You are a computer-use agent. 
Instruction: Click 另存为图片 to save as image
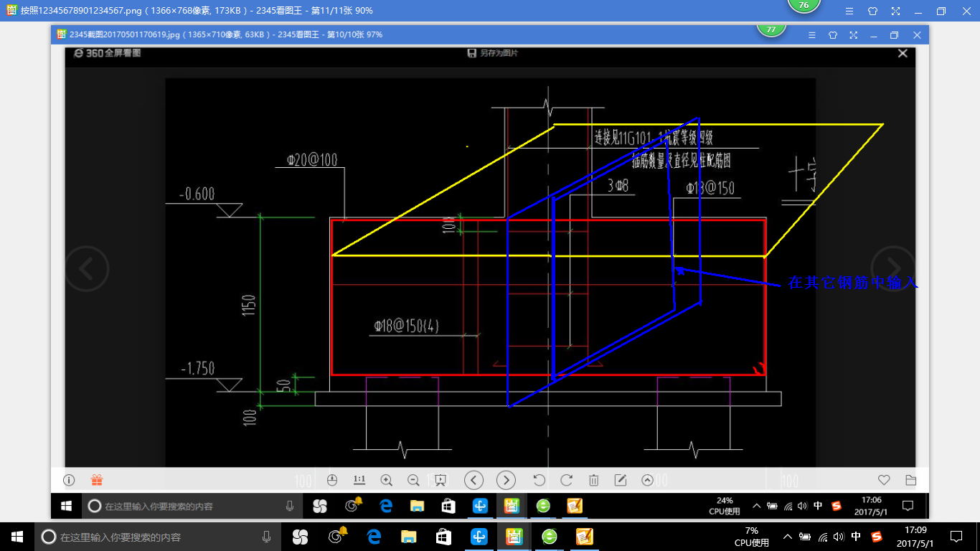(492, 53)
